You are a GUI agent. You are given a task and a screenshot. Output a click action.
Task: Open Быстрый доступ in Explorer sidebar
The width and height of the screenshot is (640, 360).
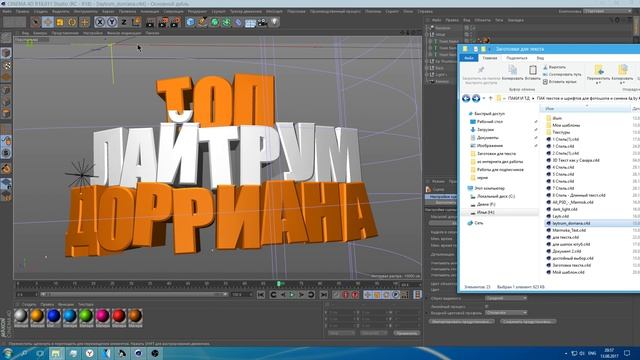click(486, 113)
